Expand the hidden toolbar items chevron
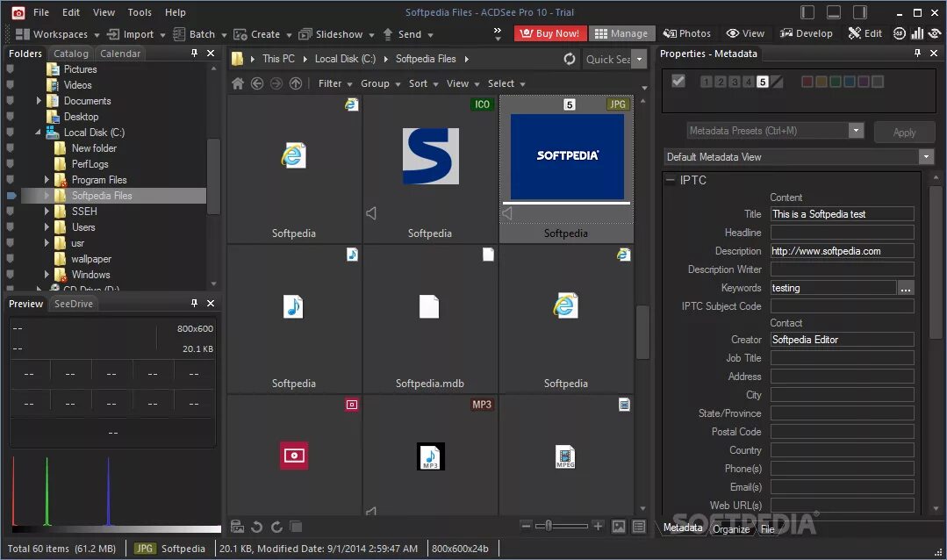Image resolution: width=947 pixels, height=560 pixels. pos(497,33)
